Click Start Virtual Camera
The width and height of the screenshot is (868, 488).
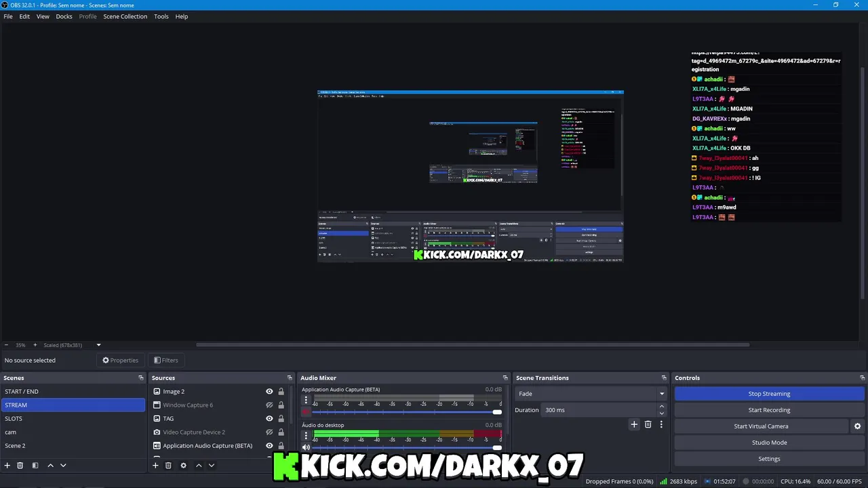coord(761,426)
